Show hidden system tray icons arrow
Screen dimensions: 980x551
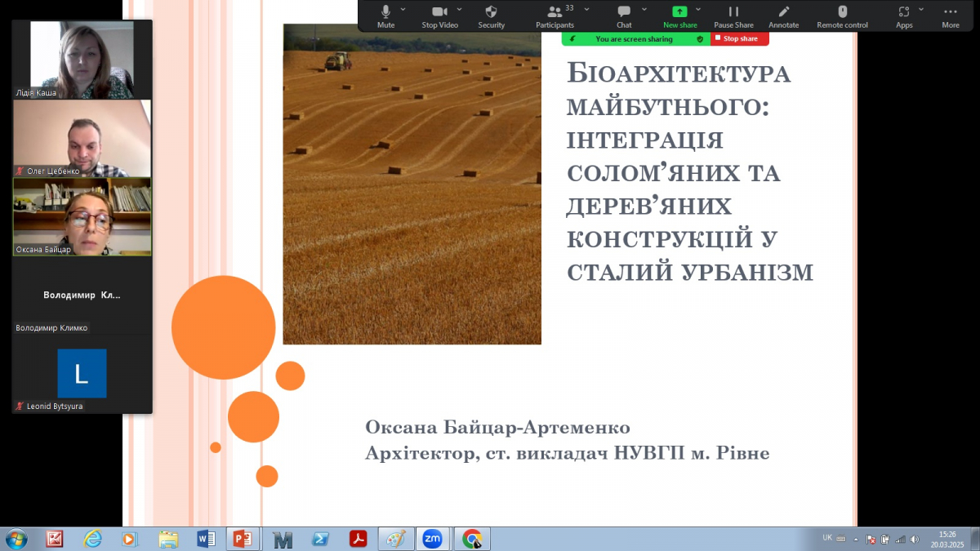tap(856, 539)
